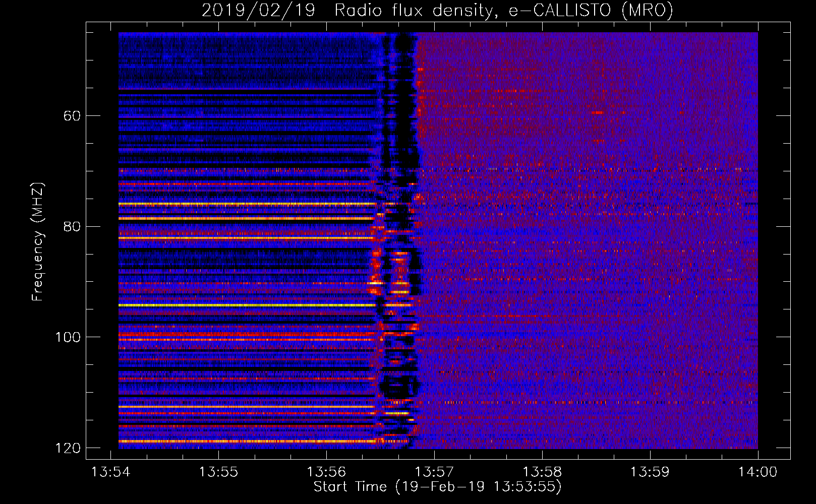Click the 13:58 time tick label

point(542,472)
